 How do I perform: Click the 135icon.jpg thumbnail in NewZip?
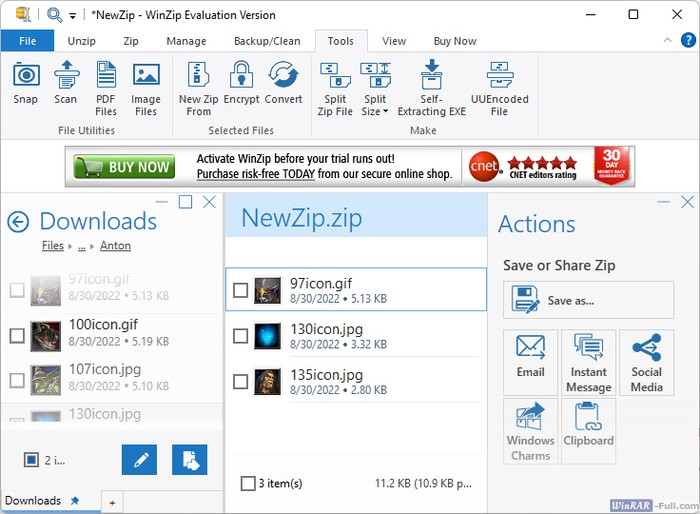tap(267, 381)
